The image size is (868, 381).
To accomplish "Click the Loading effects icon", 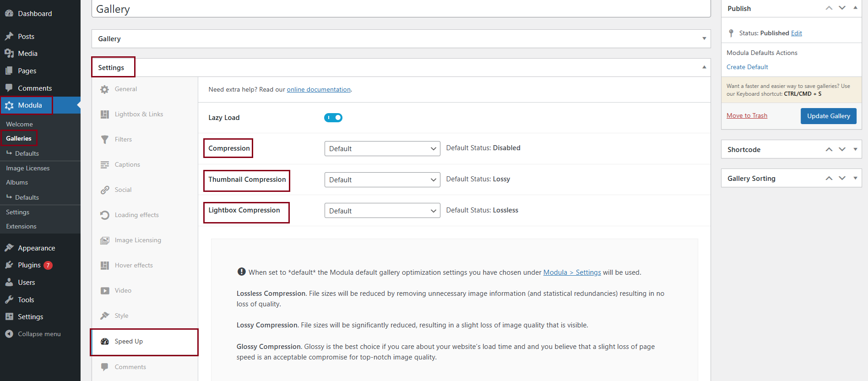I will click(105, 215).
